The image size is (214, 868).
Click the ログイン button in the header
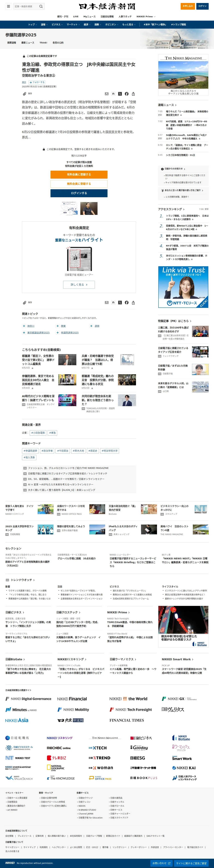[x=202, y=6]
